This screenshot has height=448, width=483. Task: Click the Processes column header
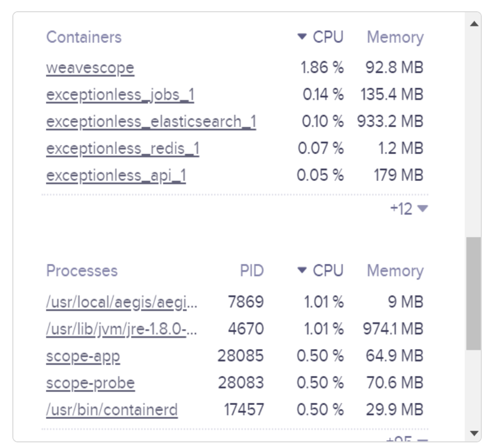(x=82, y=271)
